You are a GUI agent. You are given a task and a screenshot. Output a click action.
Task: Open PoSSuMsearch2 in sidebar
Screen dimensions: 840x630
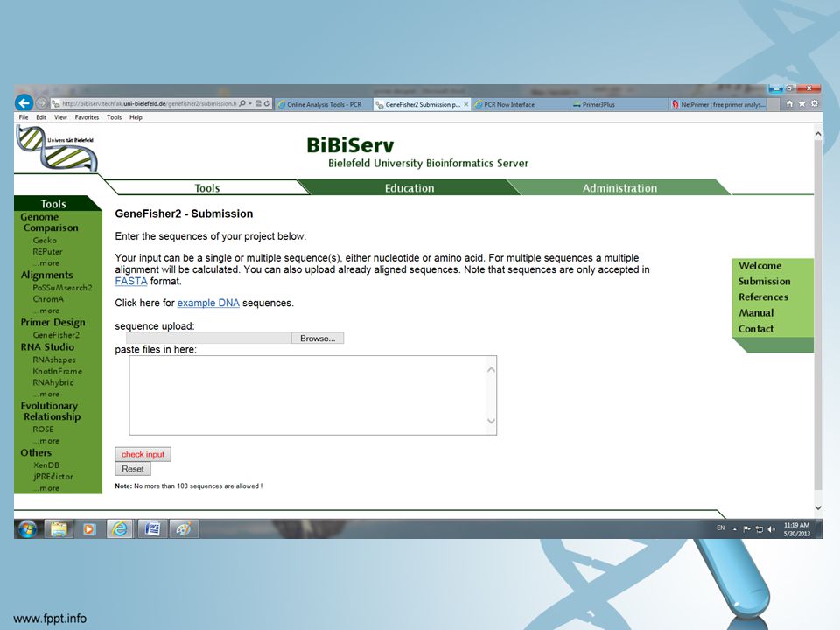[62, 288]
